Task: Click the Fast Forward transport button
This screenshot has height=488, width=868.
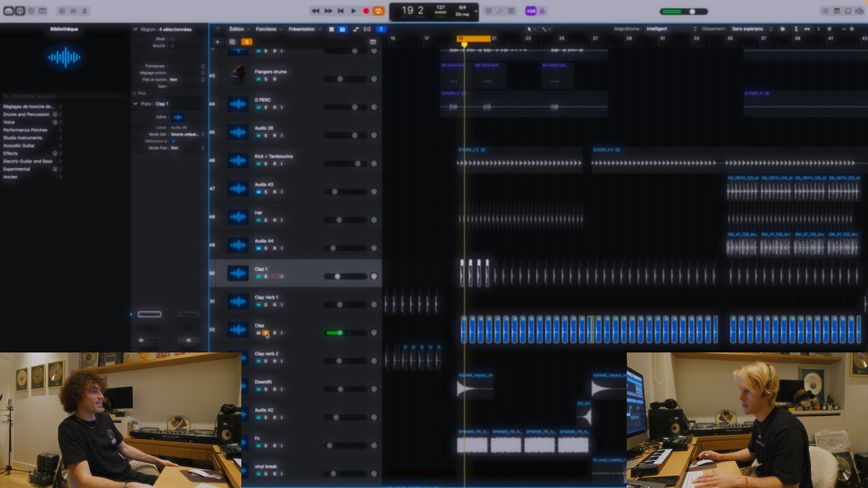Action: [328, 11]
